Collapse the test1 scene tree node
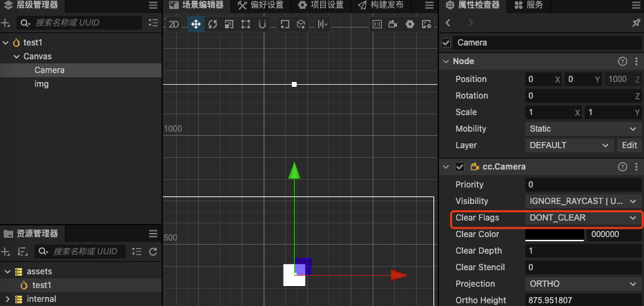The height and width of the screenshot is (306, 644). click(x=6, y=43)
